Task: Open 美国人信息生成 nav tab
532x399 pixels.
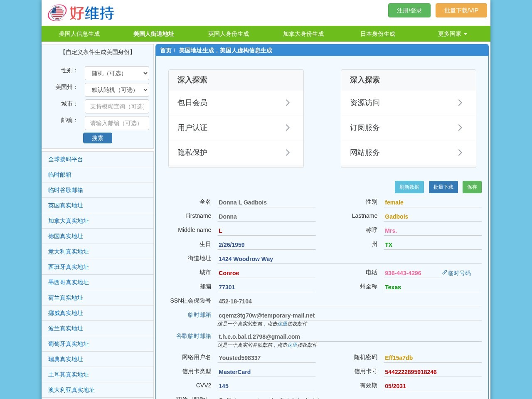Action: [x=79, y=34]
